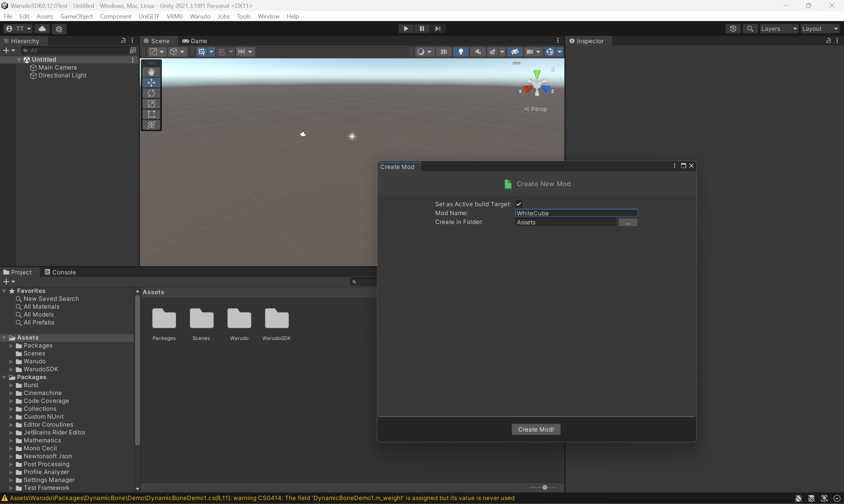Select the Rotate tool
Screen dimensions: 844x504
(x=151, y=93)
